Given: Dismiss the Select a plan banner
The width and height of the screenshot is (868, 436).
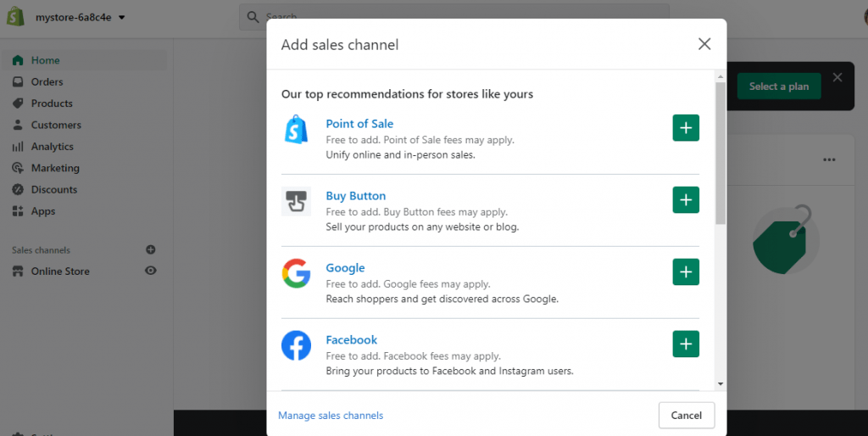Looking at the screenshot, I should pyautogui.click(x=837, y=77).
